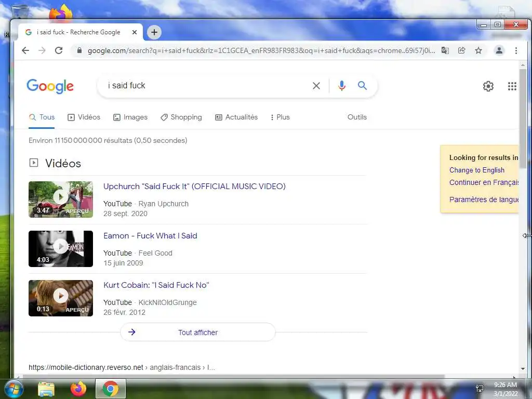Open Google settings gear
532x399 pixels.
488,86
